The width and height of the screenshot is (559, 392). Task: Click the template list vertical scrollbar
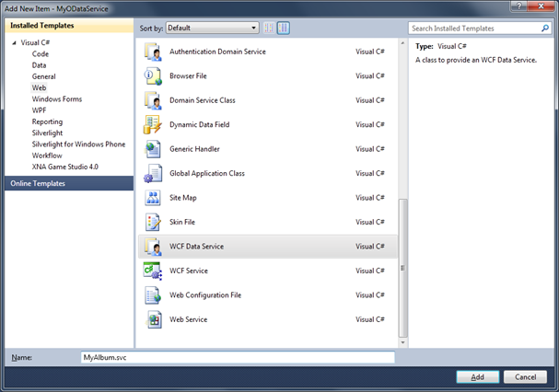402,267
